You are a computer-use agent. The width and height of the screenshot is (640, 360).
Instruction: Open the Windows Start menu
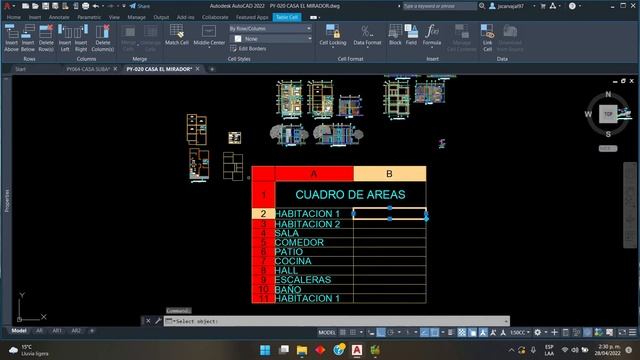point(265,350)
